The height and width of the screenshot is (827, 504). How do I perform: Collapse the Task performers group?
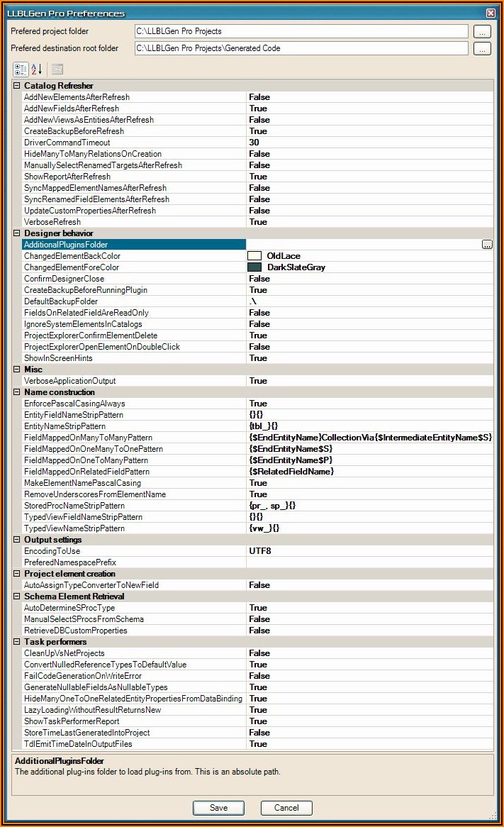[x=17, y=642]
